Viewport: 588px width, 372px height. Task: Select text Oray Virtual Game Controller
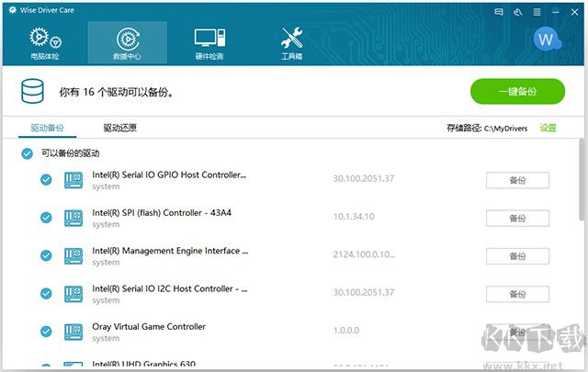click(149, 327)
